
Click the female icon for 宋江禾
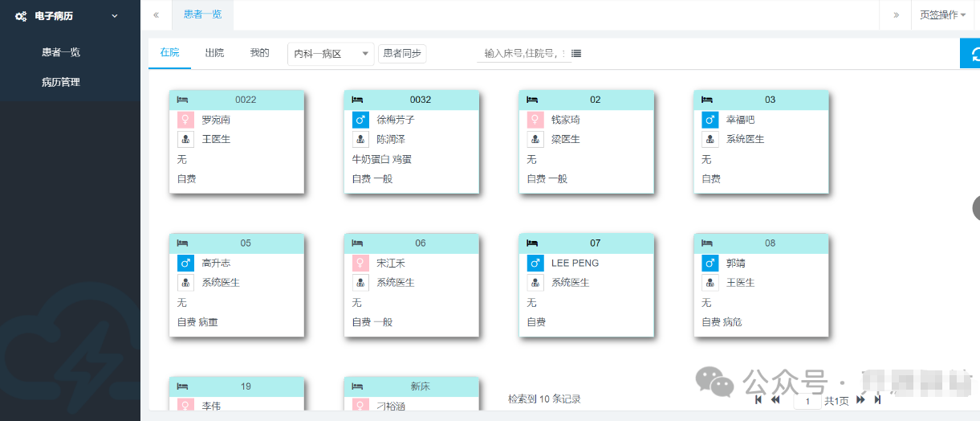point(360,263)
